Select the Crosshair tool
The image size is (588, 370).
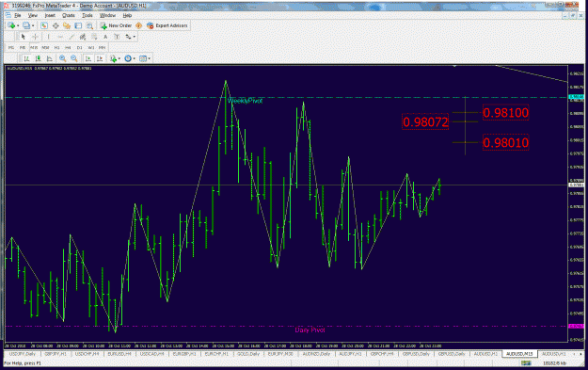coord(35,37)
